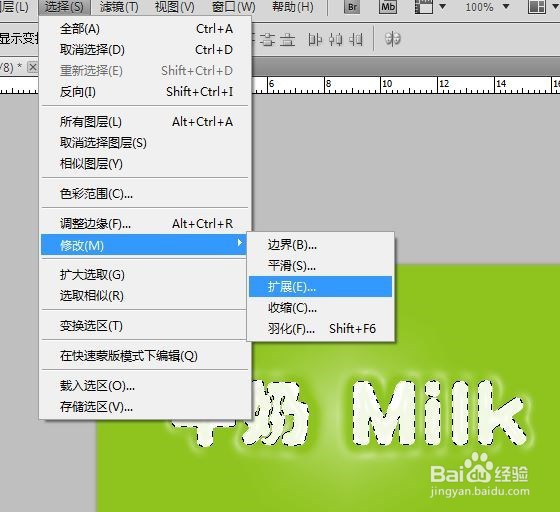Expand view extras dropdown arrow
This screenshot has width=560, height=512.
(x=442, y=7)
